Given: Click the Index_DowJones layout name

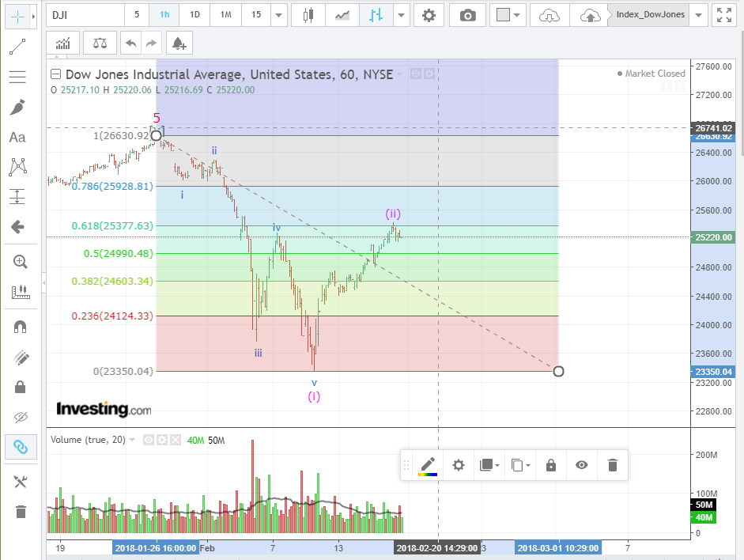Looking at the screenshot, I should [x=651, y=15].
